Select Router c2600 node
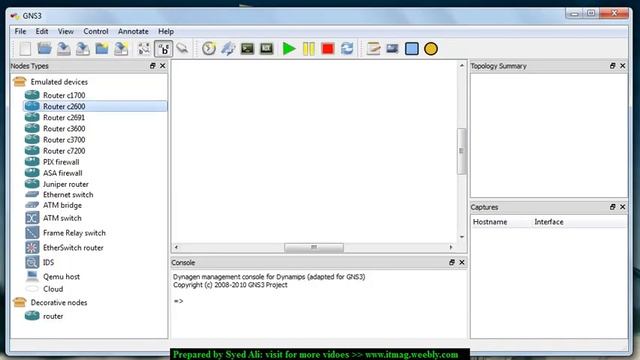 point(95,106)
